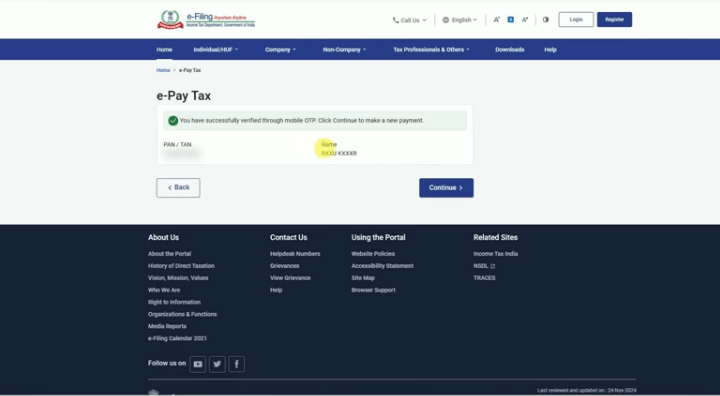Expand the Individual/HUF menu
Image resolution: width=720 pixels, height=396 pixels.
[x=216, y=50]
